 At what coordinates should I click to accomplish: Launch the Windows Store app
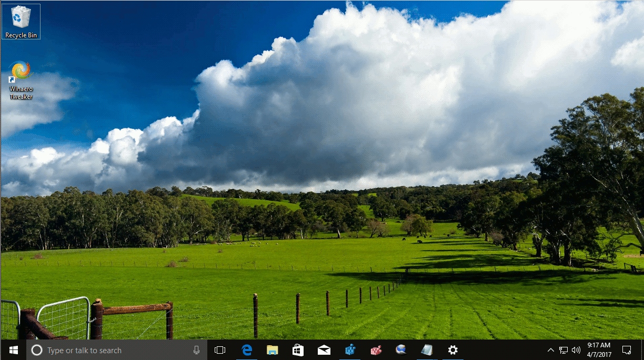click(298, 349)
